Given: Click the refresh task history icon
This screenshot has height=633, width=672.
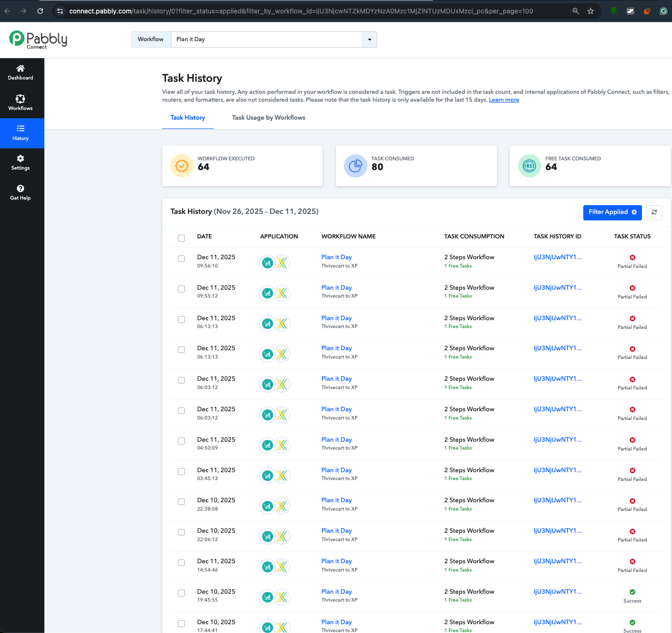Looking at the screenshot, I should (x=654, y=213).
